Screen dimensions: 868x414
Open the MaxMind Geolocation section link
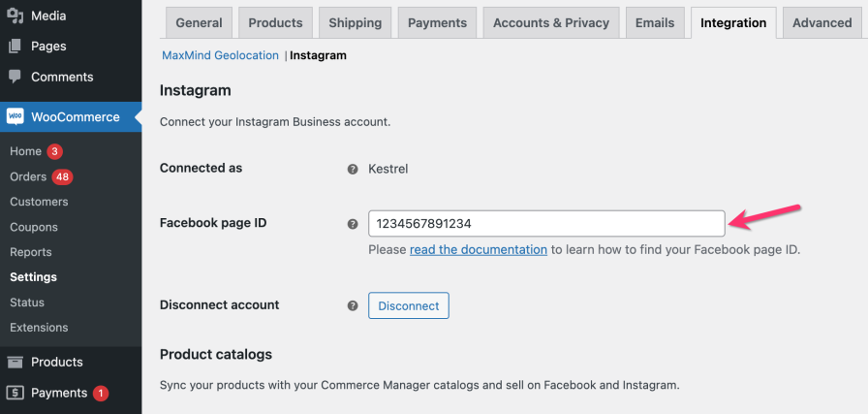(x=220, y=55)
